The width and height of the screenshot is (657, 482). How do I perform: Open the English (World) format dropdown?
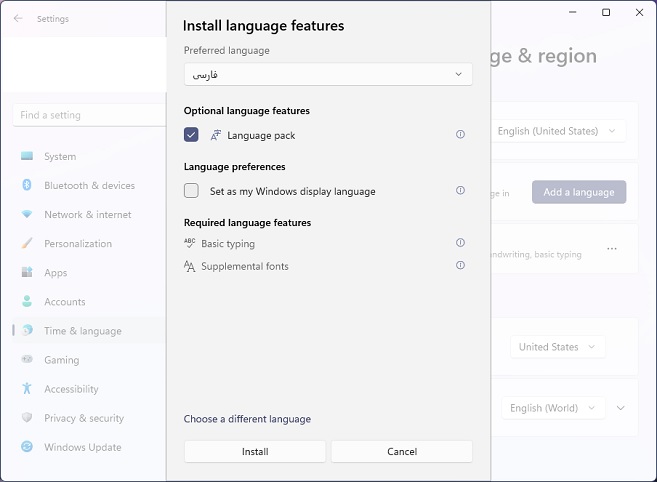click(x=553, y=408)
